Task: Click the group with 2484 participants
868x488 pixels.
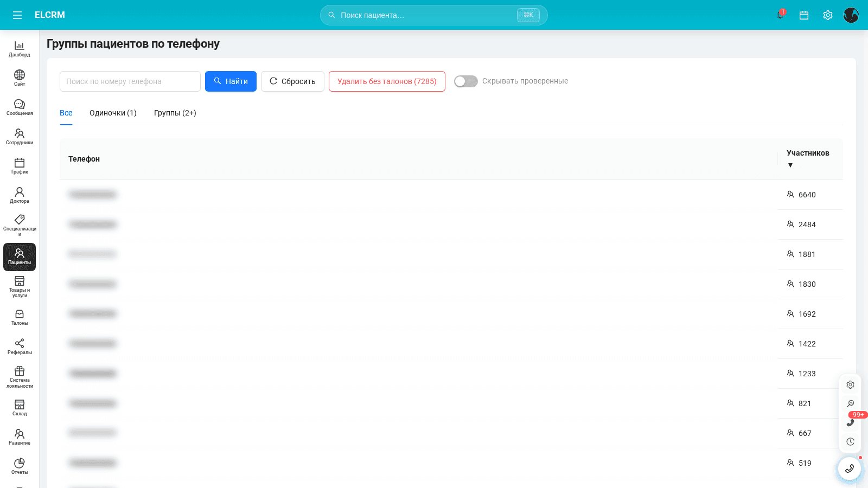Action: (x=451, y=224)
